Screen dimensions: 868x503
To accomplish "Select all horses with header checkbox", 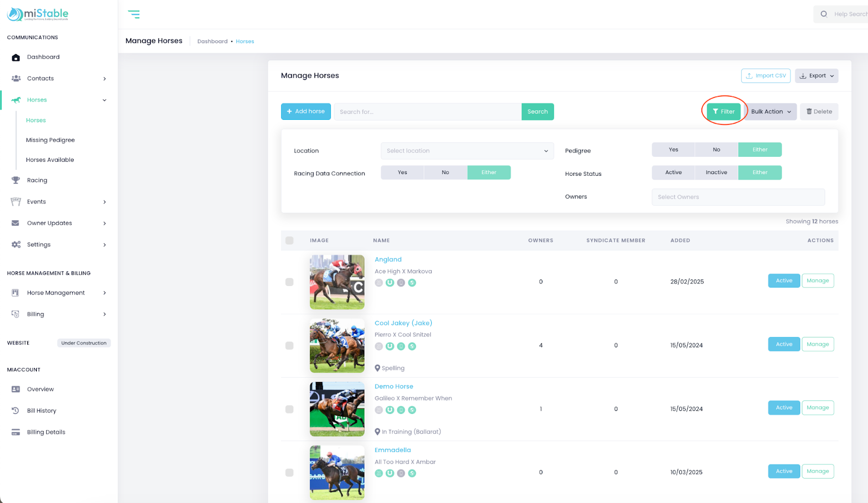I will click(289, 240).
